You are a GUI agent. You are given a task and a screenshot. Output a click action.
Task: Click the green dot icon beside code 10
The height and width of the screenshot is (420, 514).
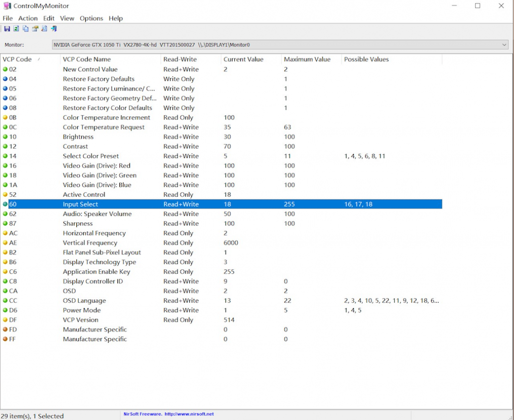5,137
